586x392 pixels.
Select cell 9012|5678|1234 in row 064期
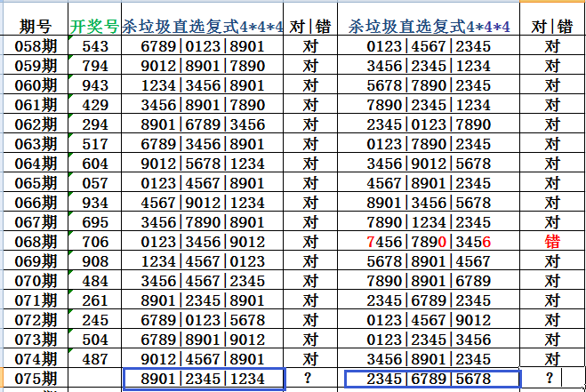point(202,163)
